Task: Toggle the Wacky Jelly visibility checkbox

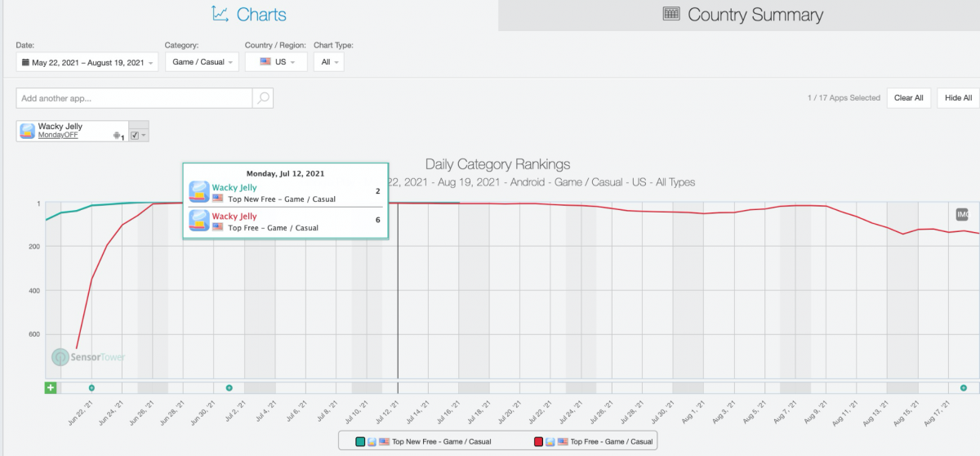Action: click(135, 135)
